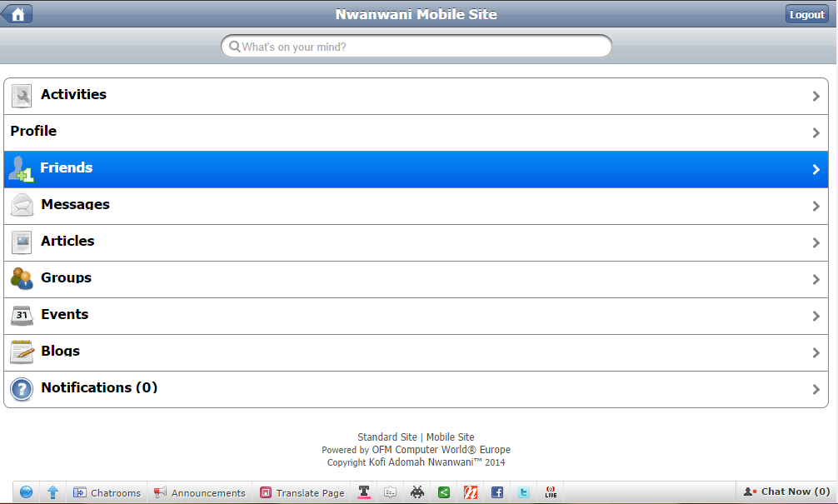Image resolution: width=838 pixels, height=504 pixels.
Task: Focus the "What's on your mind?" field
Action: [x=417, y=47]
